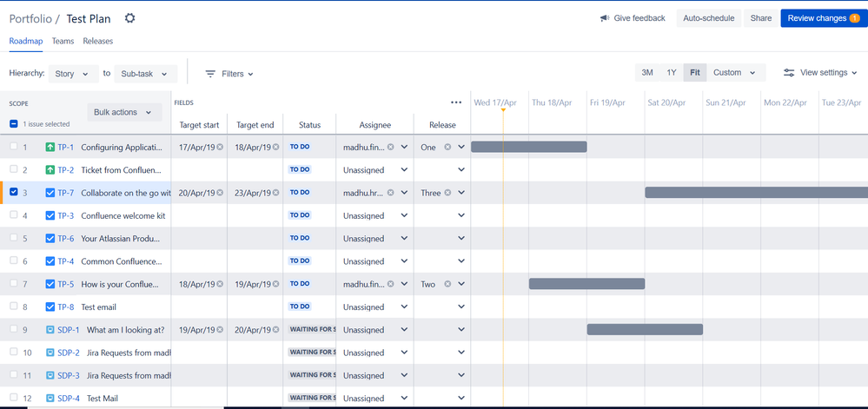This screenshot has width=868, height=409.
Task: Clear release Two on TP-5
Action: point(447,284)
